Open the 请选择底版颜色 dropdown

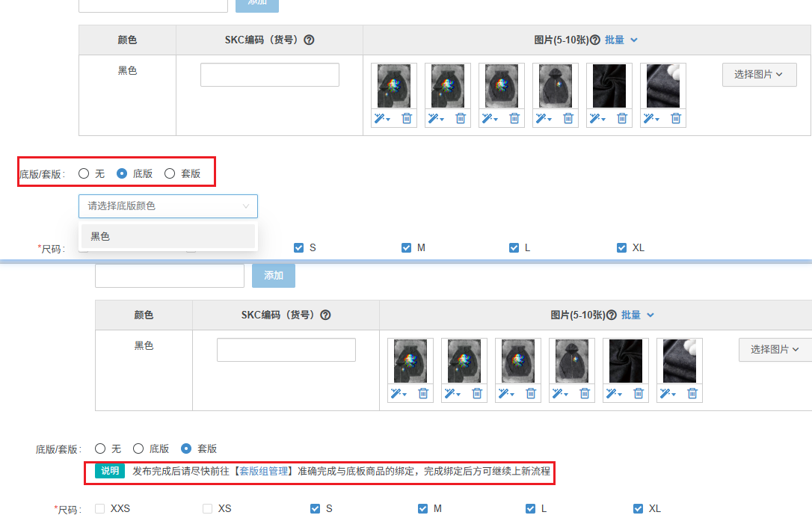pos(168,206)
